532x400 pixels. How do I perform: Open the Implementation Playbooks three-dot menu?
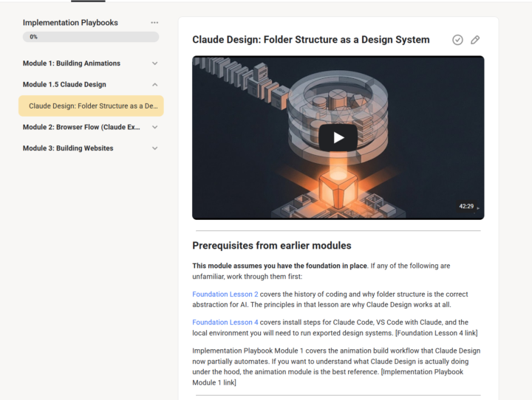[154, 23]
